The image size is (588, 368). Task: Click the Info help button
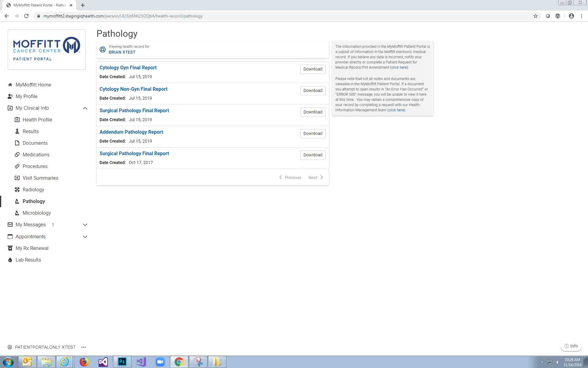pos(571,346)
